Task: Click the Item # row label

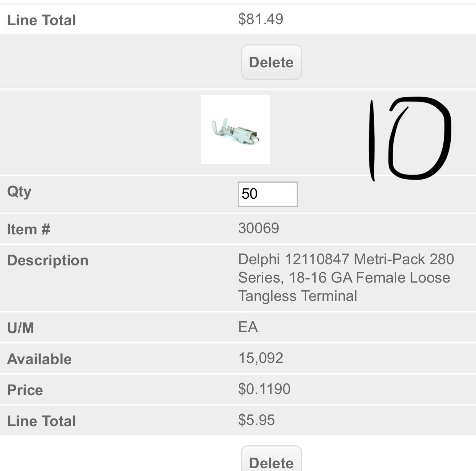Action: pyautogui.click(x=29, y=229)
